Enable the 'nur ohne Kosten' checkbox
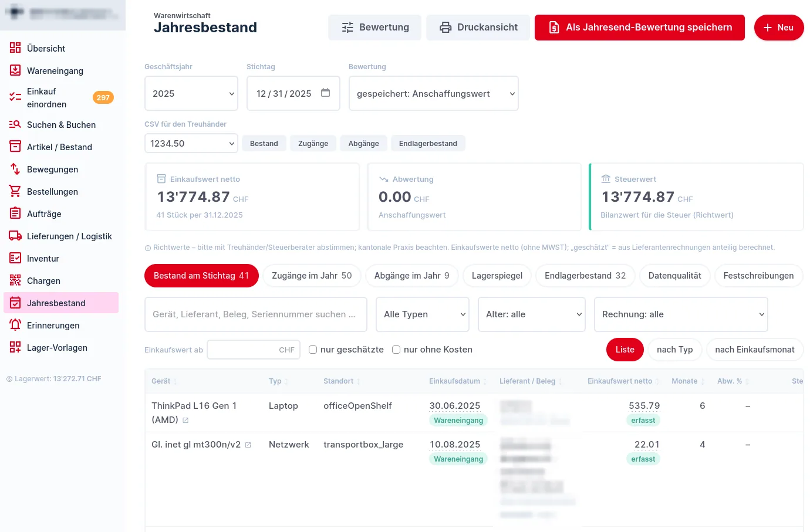This screenshot has width=810, height=532. pos(396,350)
